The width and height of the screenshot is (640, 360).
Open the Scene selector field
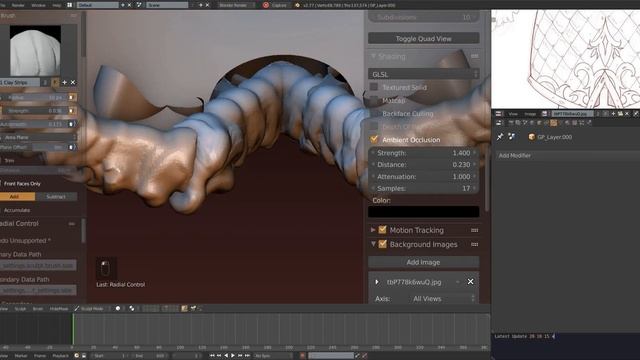167,5
